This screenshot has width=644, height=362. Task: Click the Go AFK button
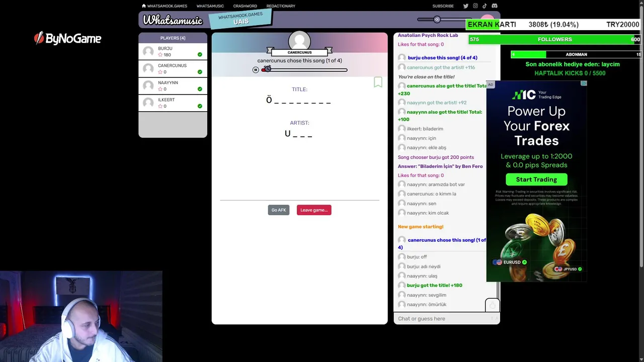tap(279, 210)
